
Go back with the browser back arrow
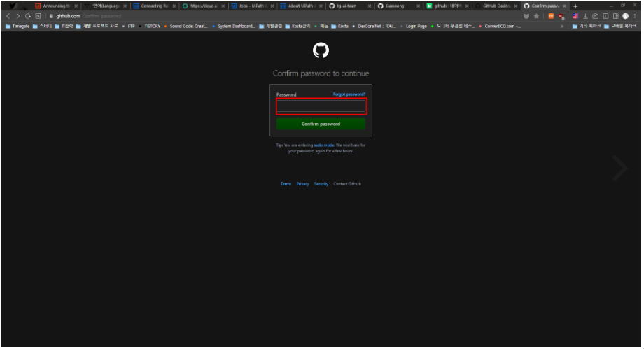(8, 16)
